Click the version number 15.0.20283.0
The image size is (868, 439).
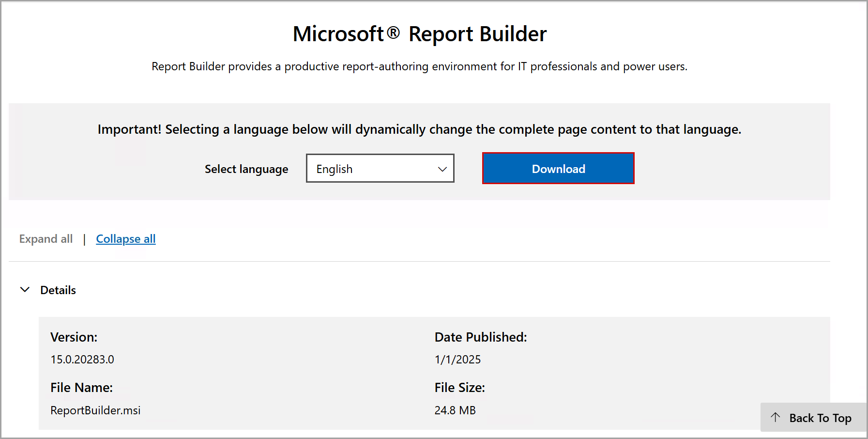point(82,360)
